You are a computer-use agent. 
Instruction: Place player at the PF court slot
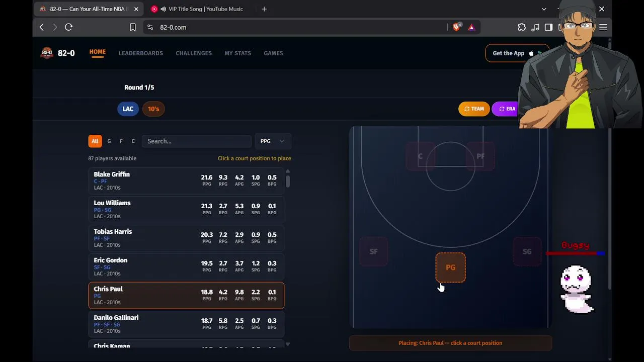pyautogui.click(x=480, y=156)
